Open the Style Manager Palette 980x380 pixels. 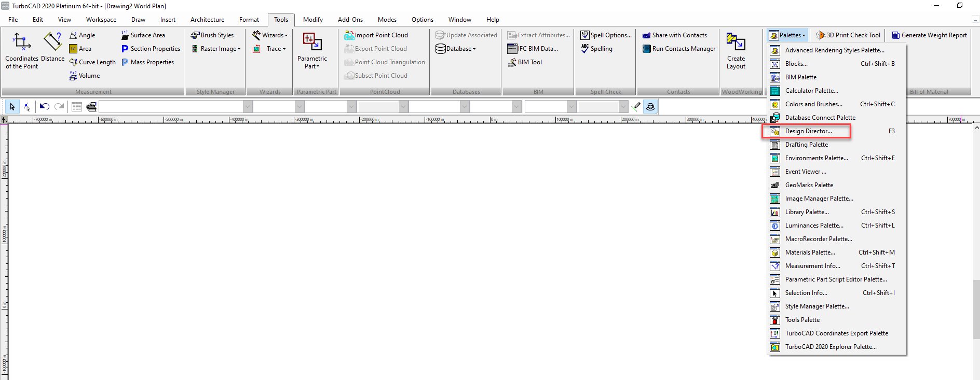837,306
